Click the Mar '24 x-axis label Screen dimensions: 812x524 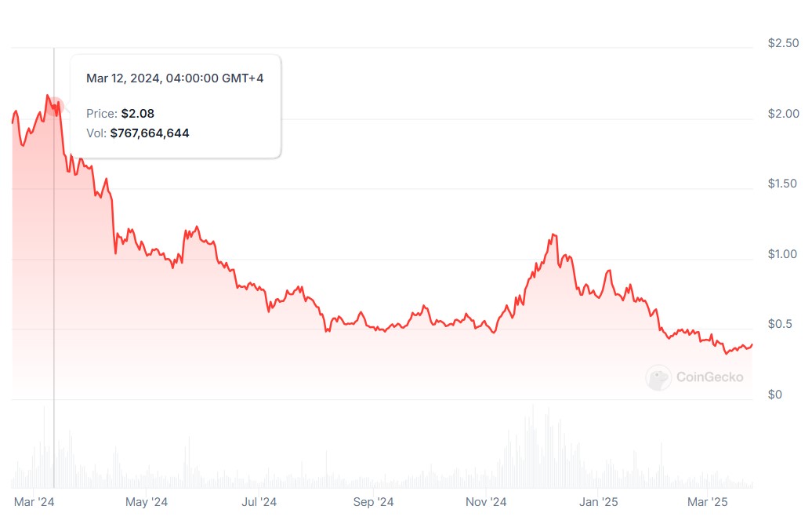coord(34,501)
